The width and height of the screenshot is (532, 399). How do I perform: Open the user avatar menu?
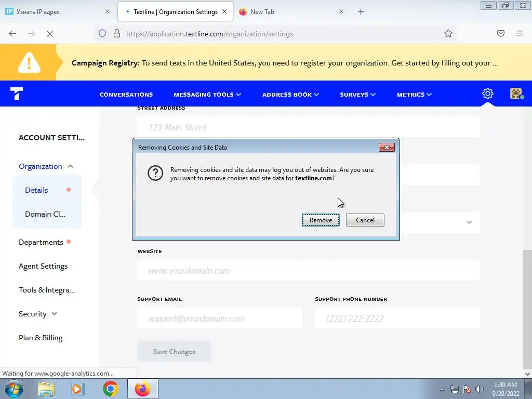(516, 94)
